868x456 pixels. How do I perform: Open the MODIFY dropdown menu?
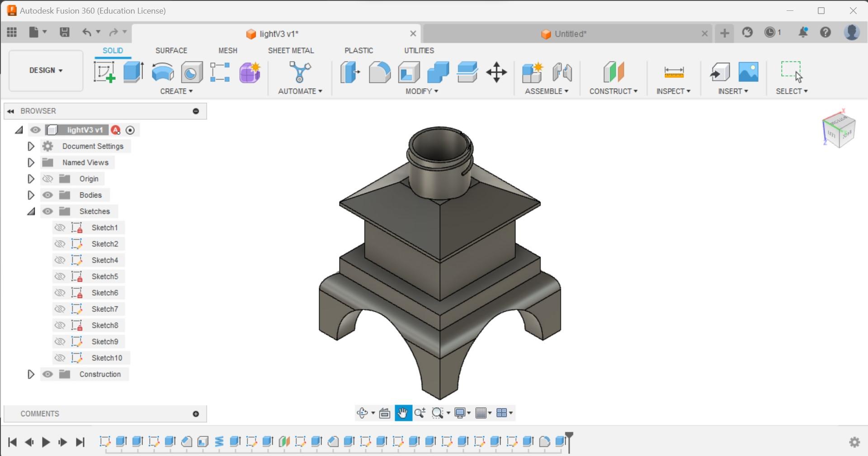point(422,91)
